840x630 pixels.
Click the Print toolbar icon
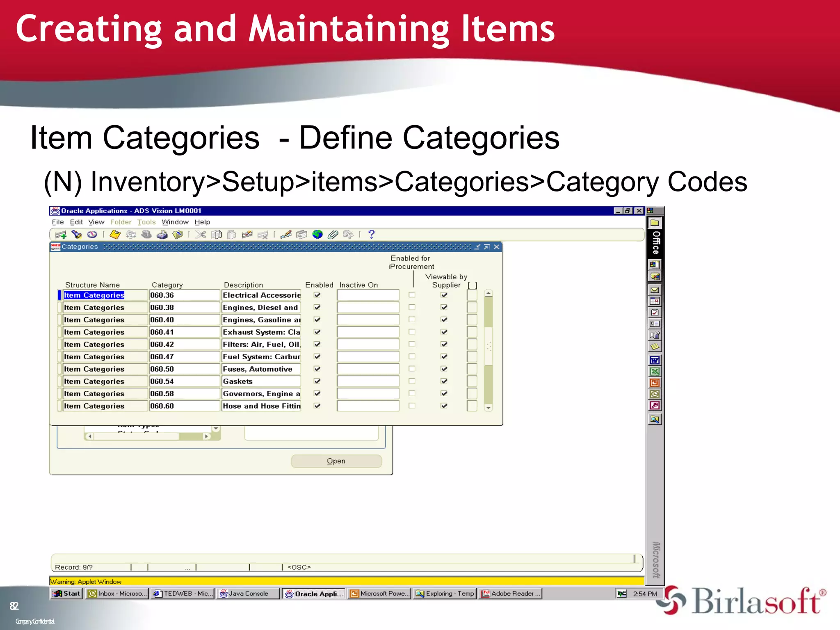[x=162, y=234]
